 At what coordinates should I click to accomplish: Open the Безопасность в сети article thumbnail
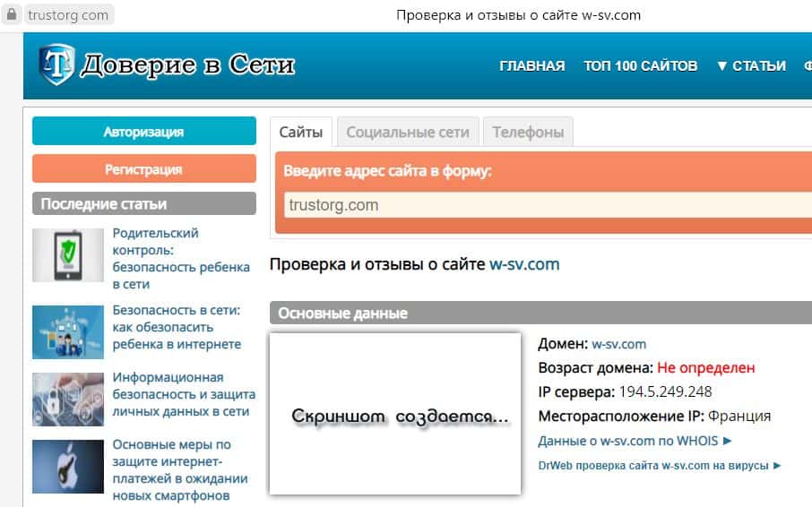(68, 332)
